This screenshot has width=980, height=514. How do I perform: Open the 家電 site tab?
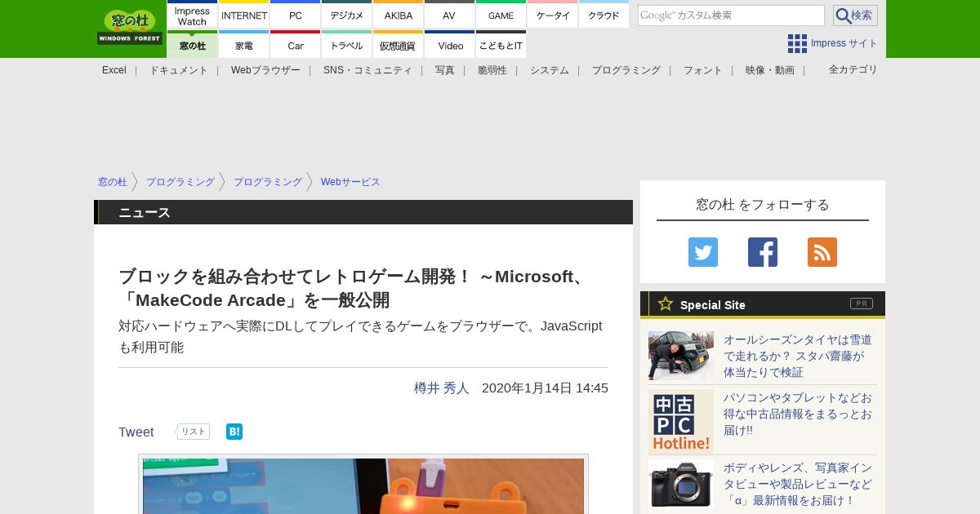point(244,45)
